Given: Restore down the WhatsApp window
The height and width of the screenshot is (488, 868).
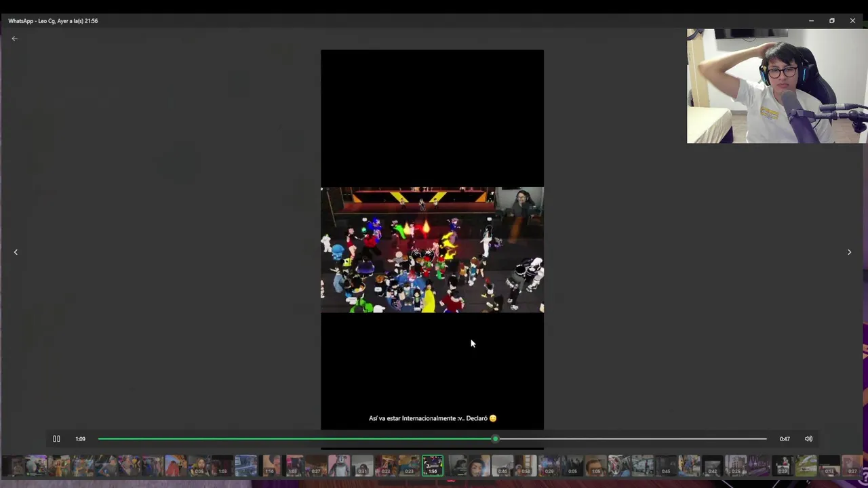Looking at the screenshot, I should click(832, 21).
